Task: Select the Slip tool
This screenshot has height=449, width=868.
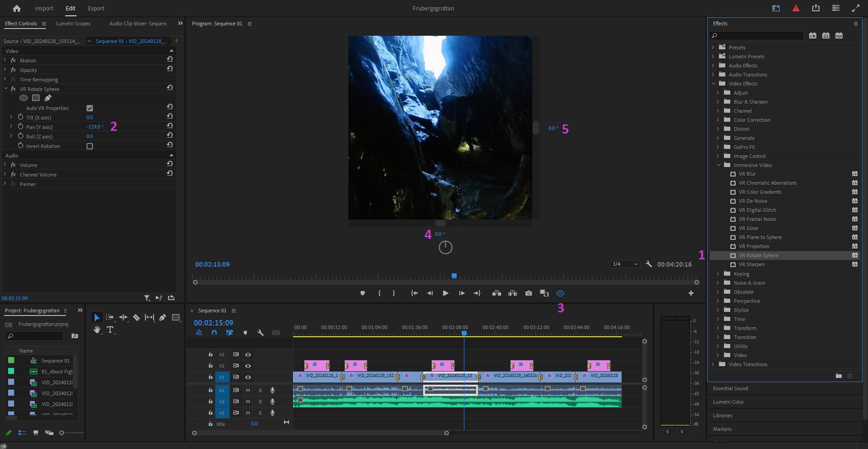Action: (149, 318)
